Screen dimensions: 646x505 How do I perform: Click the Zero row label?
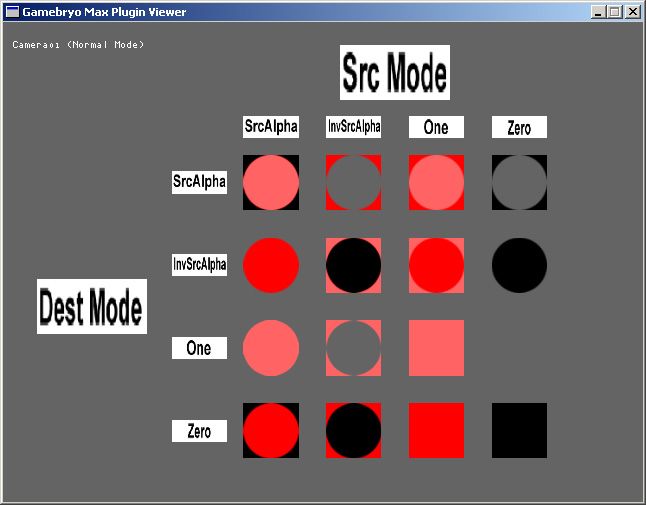coord(199,431)
